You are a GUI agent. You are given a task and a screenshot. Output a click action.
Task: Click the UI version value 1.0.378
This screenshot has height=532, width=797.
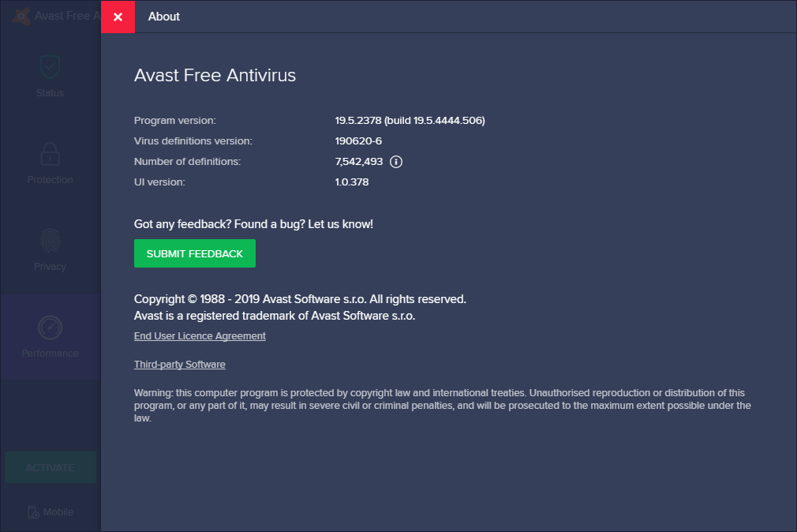tap(352, 182)
